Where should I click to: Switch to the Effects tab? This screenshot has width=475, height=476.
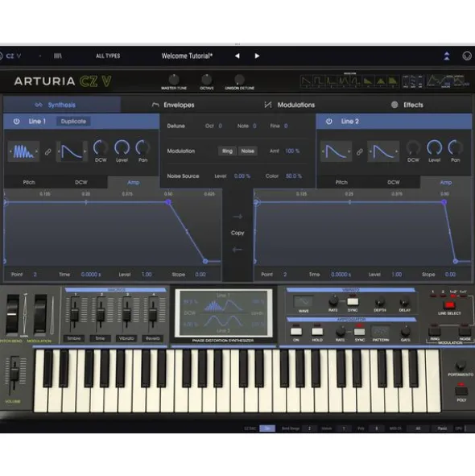point(407,105)
